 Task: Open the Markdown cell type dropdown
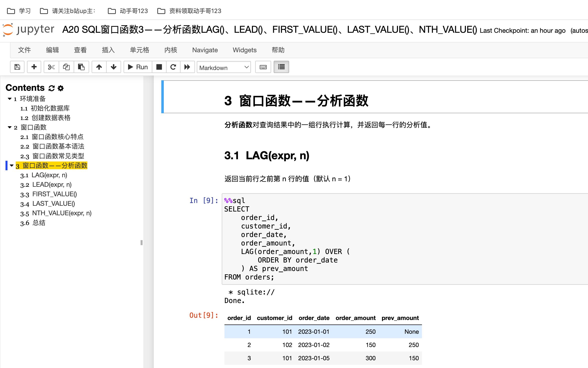click(x=223, y=67)
